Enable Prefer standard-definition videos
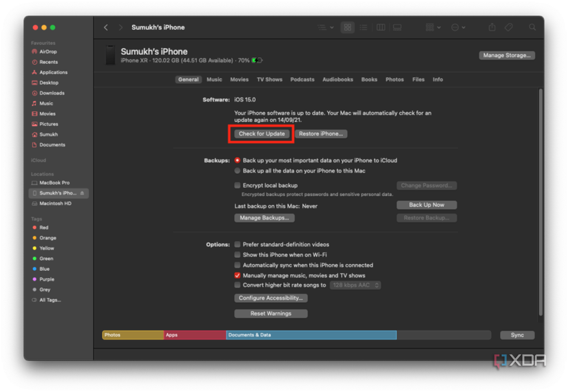Image resolution: width=568 pixels, height=392 pixels. [x=238, y=244]
